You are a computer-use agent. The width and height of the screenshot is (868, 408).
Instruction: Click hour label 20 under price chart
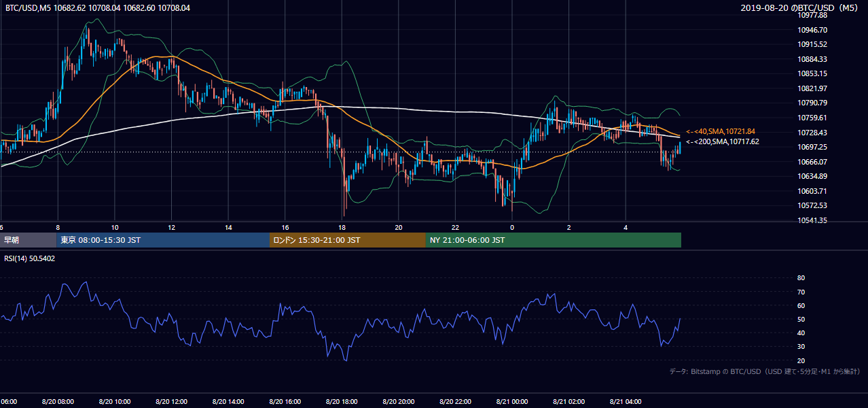(399, 228)
